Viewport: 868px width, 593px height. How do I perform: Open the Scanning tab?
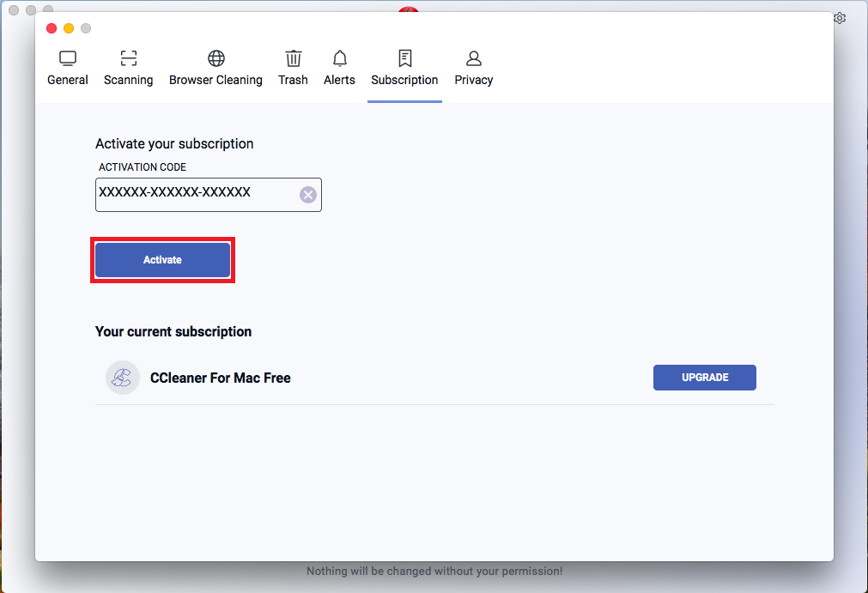pyautogui.click(x=128, y=80)
